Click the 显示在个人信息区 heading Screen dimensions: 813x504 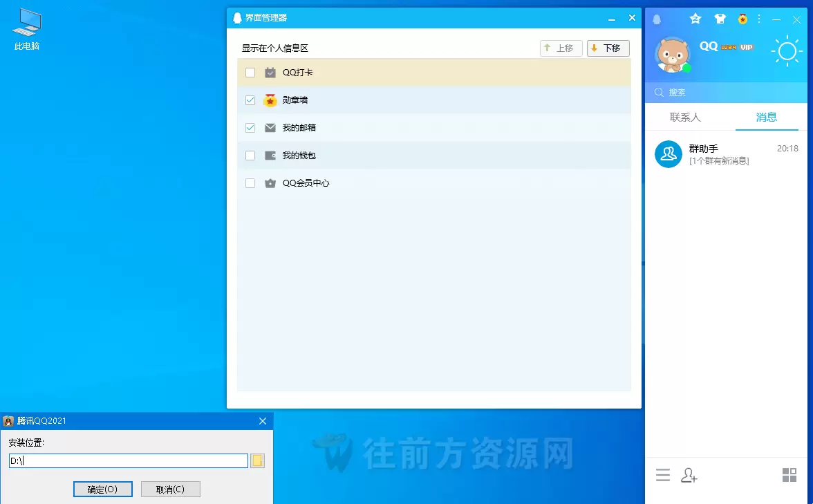[x=275, y=48]
